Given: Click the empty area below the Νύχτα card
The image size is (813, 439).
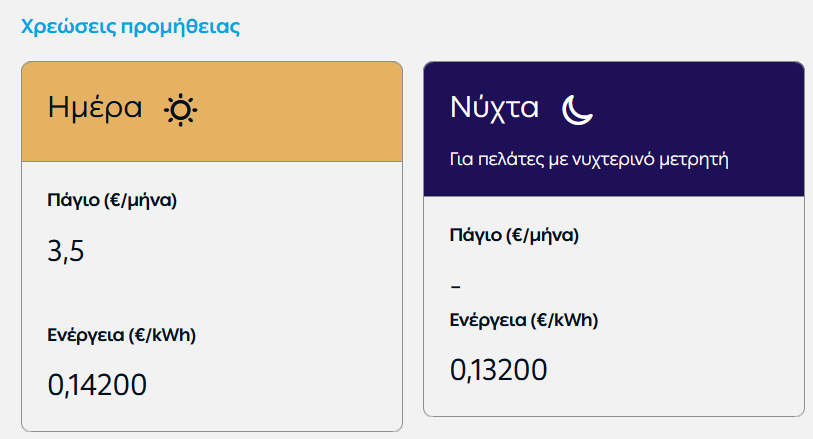Looking at the screenshot, I should coord(613,427).
